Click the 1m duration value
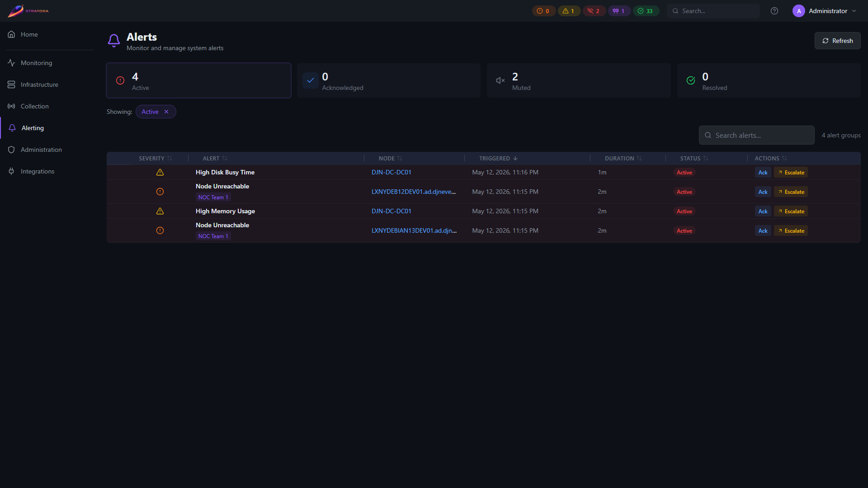 tap(602, 172)
